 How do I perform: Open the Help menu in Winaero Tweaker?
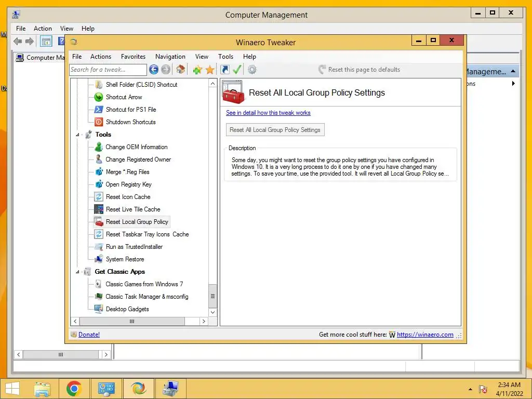tap(249, 57)
